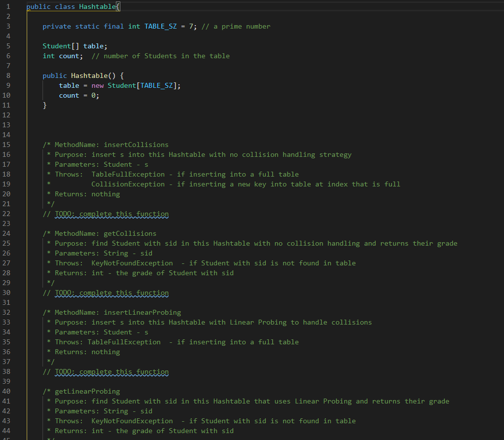Viewport: 504px width, 440px height.
Task: Click the Student[] table field declaration
Action: (74, 46)
